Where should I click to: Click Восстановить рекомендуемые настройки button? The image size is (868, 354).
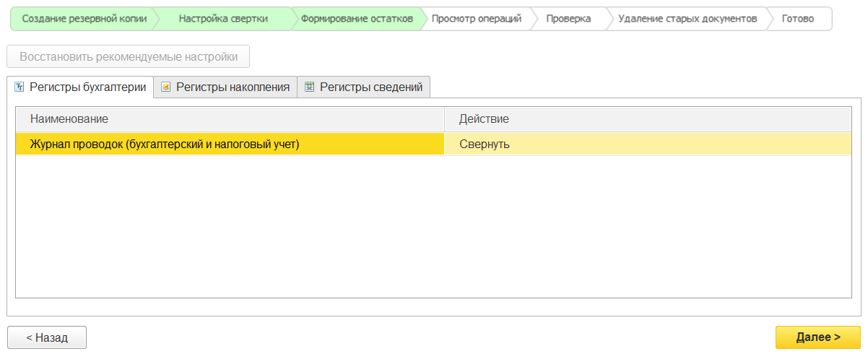[x=129, y=56]
